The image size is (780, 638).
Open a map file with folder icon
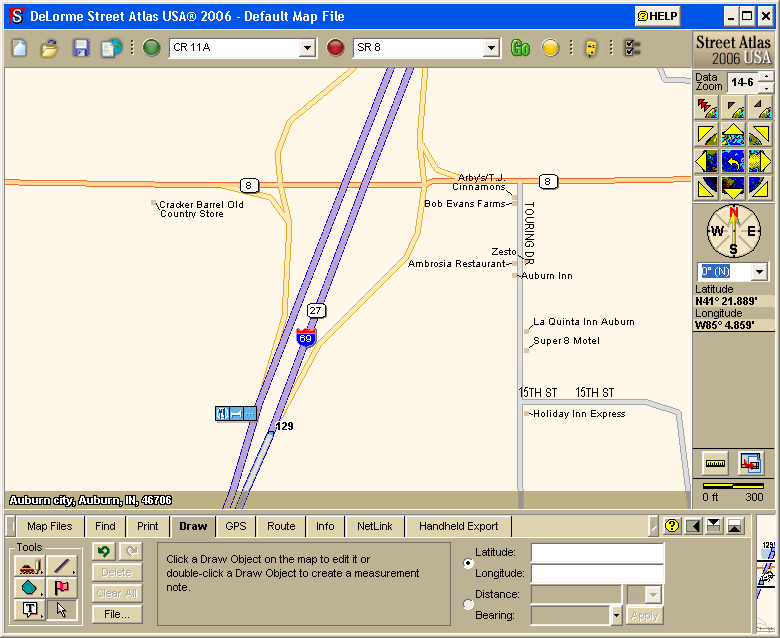(50, 48)
